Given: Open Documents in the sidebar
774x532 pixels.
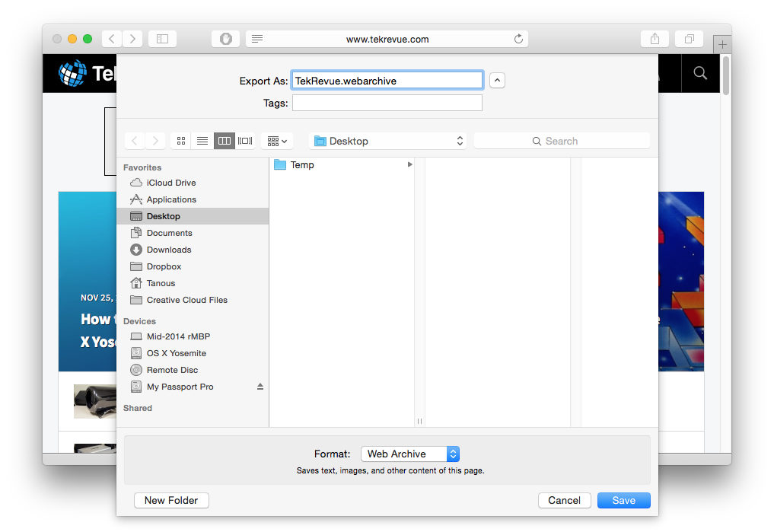Looking at the screenshot, I should pyautogui.click(x=193, y=233).
